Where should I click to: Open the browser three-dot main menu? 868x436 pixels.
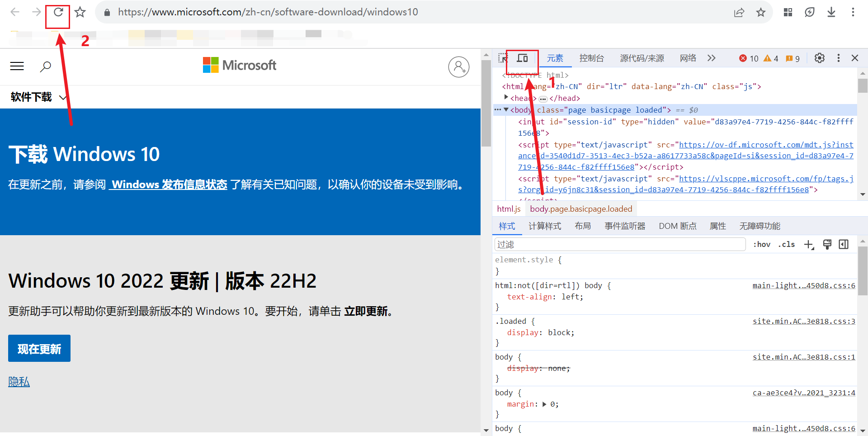point(853,12)
